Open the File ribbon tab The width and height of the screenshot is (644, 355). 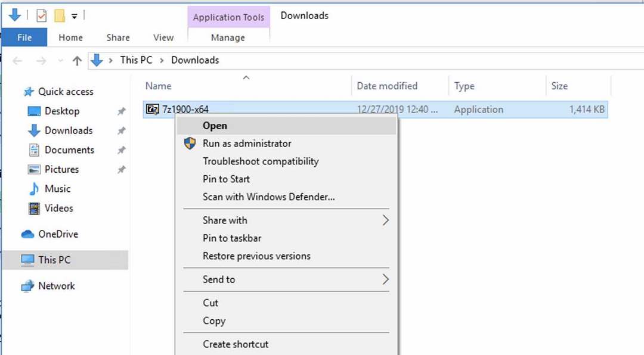click(24, 38)
